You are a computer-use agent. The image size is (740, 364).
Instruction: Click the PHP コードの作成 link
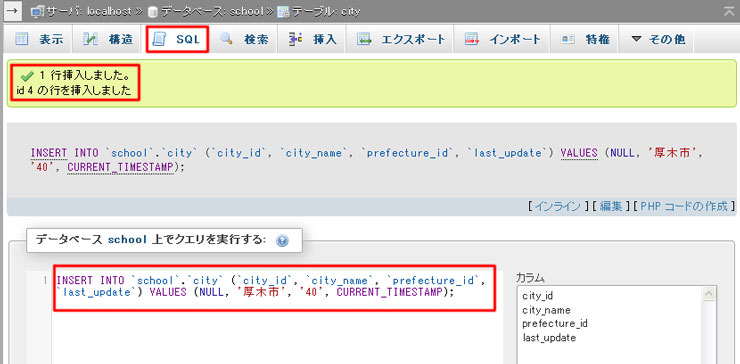tap(684, 206)
